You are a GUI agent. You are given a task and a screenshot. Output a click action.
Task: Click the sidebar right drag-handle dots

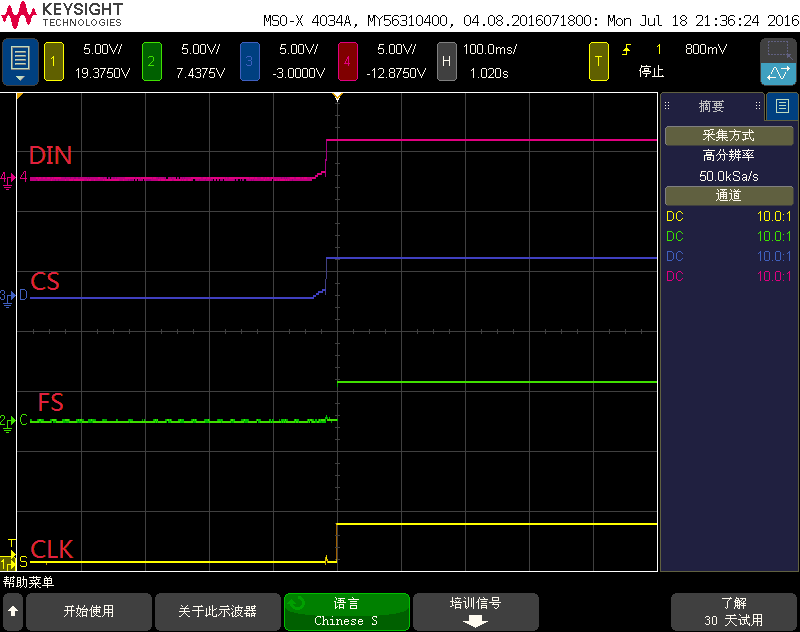click(758, 106)
